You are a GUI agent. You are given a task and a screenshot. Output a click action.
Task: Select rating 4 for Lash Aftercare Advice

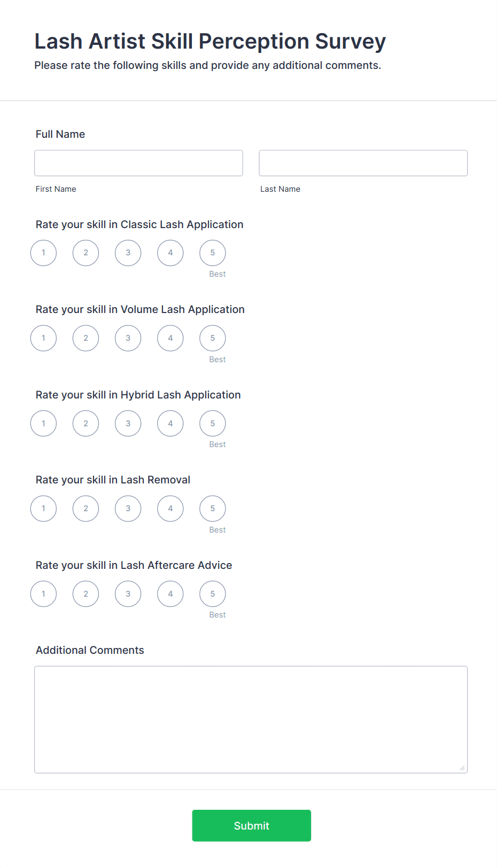tap(170, 593)
